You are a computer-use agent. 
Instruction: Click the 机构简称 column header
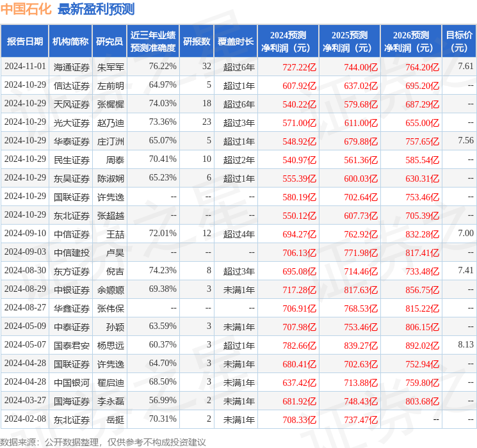[x=70, y=42]
